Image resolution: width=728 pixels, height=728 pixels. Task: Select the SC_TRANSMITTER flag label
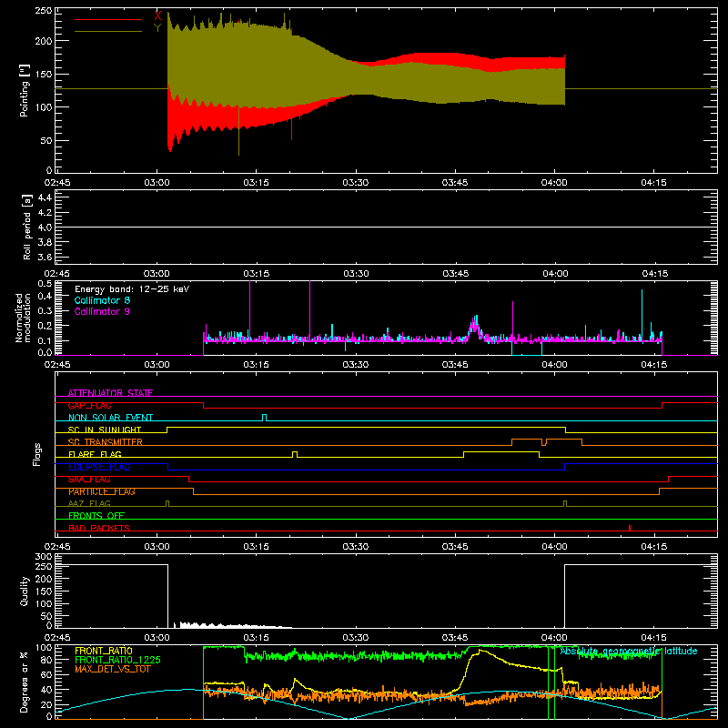coord(106,442)
